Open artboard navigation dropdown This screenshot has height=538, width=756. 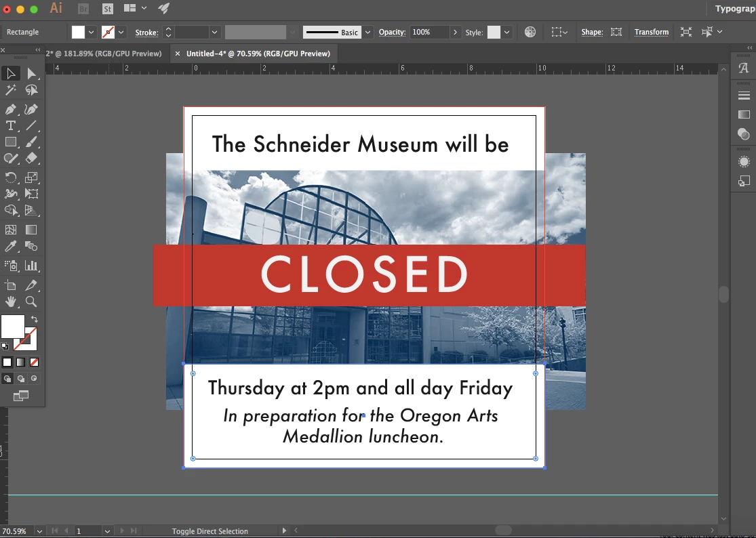pyautogui.click(x=107, y=531)
